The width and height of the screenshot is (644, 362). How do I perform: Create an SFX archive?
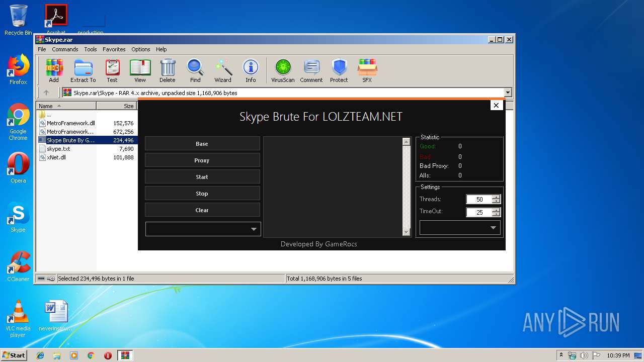(x=367, y=71)
